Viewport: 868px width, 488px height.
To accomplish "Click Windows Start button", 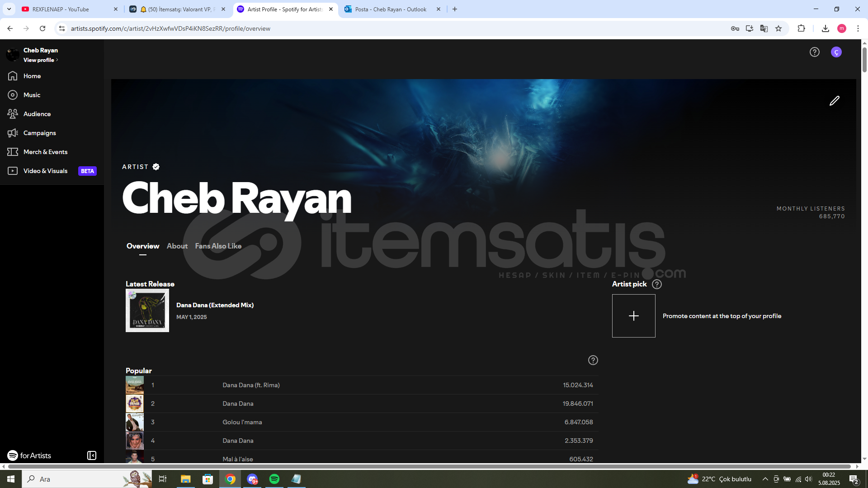I will tap(11, 479).
